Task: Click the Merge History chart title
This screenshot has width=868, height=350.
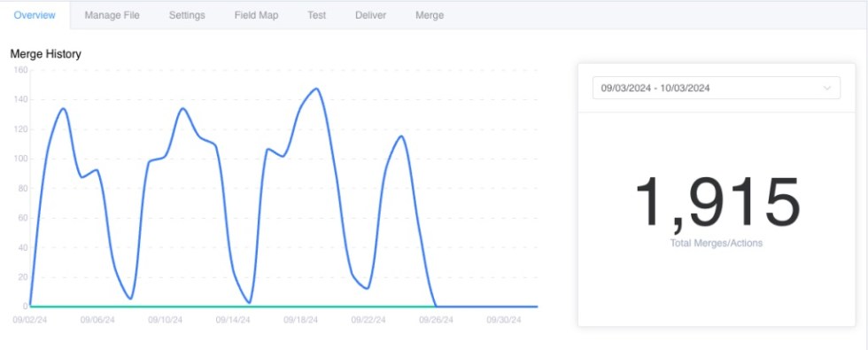Action: point(46,54)
